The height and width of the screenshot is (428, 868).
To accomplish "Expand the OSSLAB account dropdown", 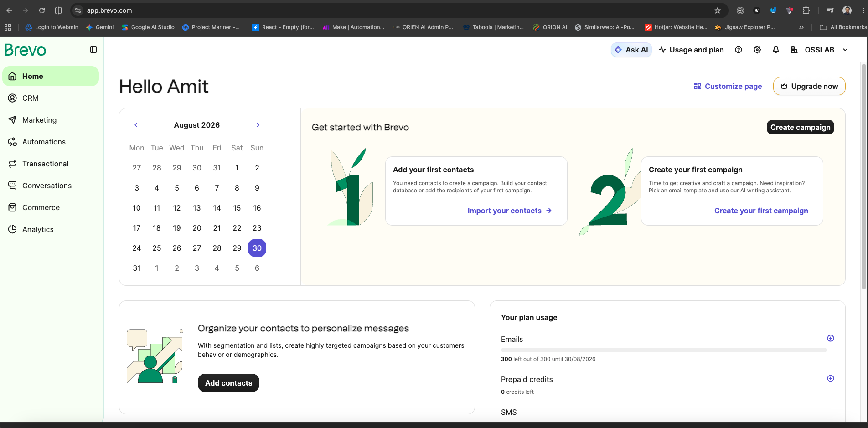I will [845, 50].
